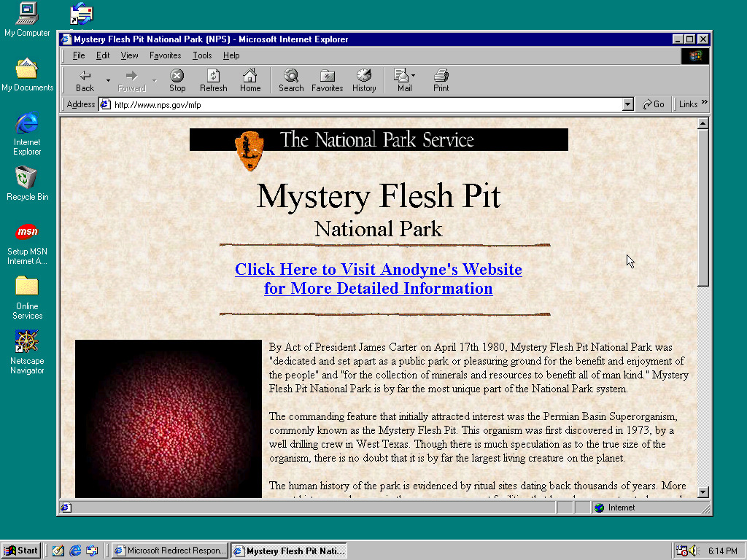Open the Help menu

click(231, 55)
